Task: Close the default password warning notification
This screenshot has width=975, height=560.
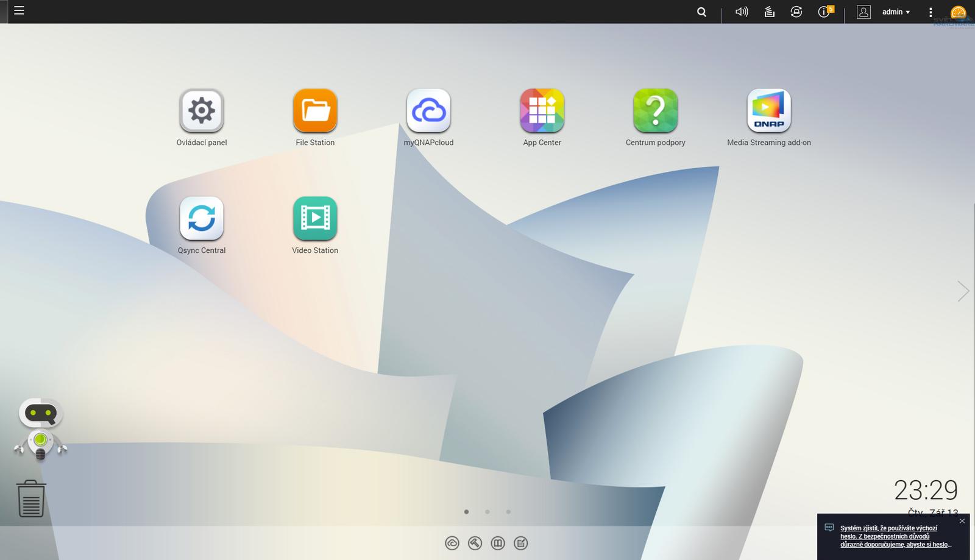Action: coord(962,521)
